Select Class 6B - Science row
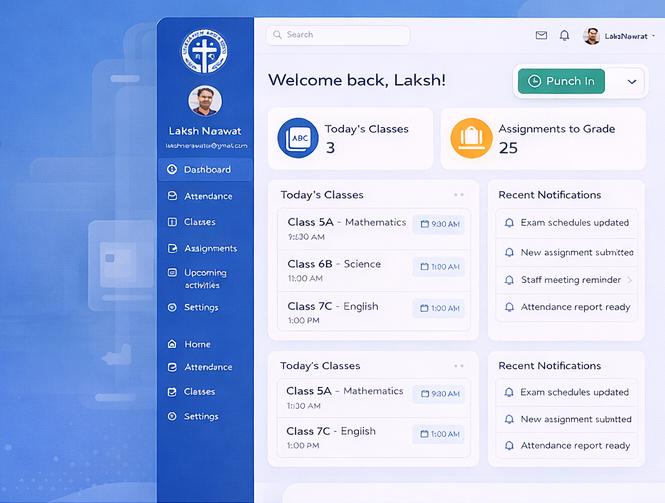This screenshot has width=665, height=503. pyautogui.click(x=374, y=271)
